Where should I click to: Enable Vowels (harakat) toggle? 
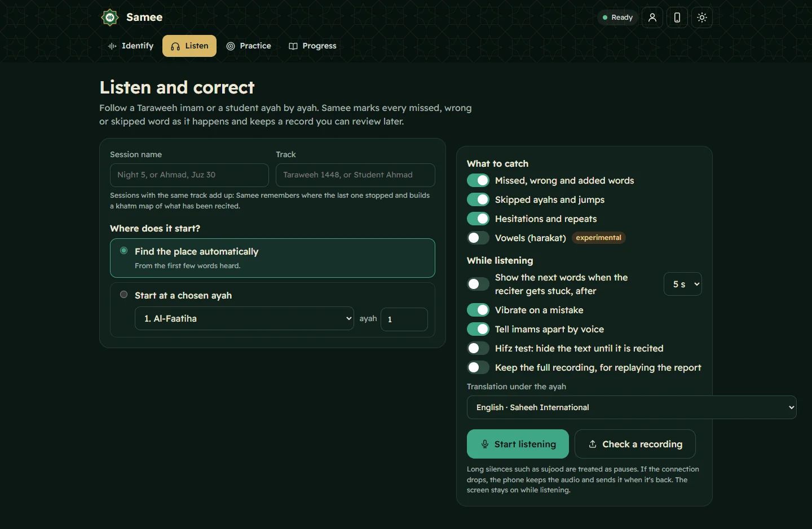point(478,238)
